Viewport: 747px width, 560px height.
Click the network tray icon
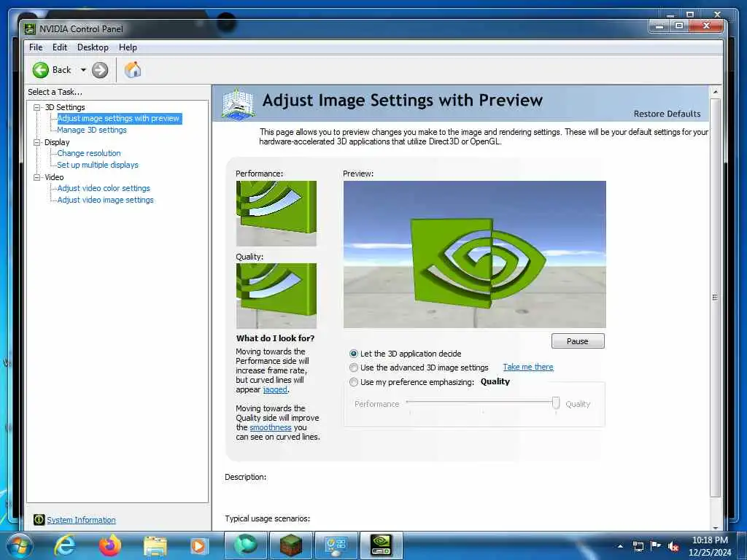pyautogui.click(x=638, y=546)
